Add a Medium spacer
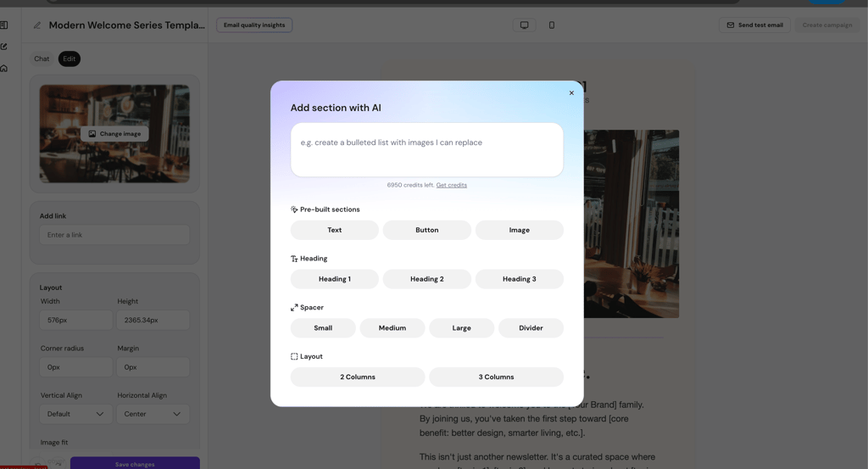The width and height of the screenshot is (868, 469). [x=392, y=328]
